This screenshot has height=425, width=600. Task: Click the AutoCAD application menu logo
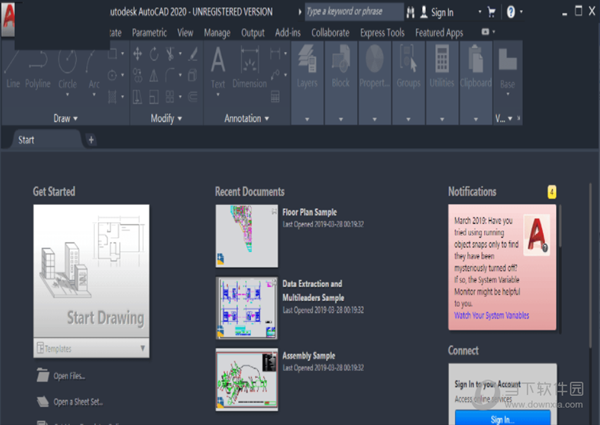[8, 18]
